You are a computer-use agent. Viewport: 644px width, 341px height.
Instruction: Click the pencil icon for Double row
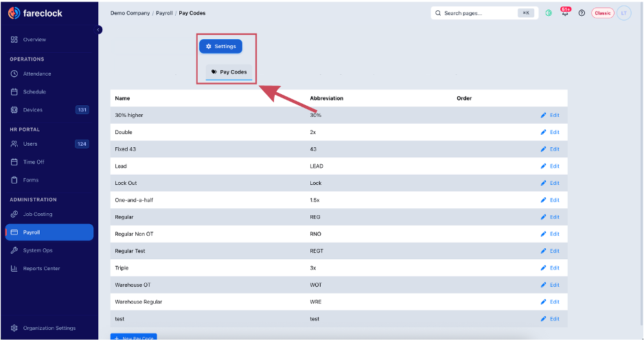543,132
